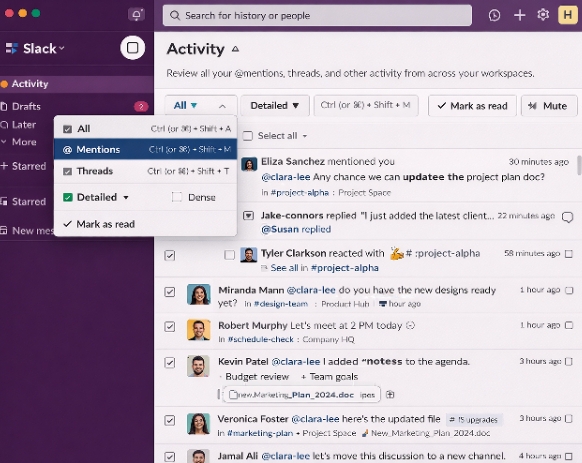Viewport: 582px width, 463px height.
Task: Click the @ icon in Mentions entry
Action: click(x=67, y=150)
